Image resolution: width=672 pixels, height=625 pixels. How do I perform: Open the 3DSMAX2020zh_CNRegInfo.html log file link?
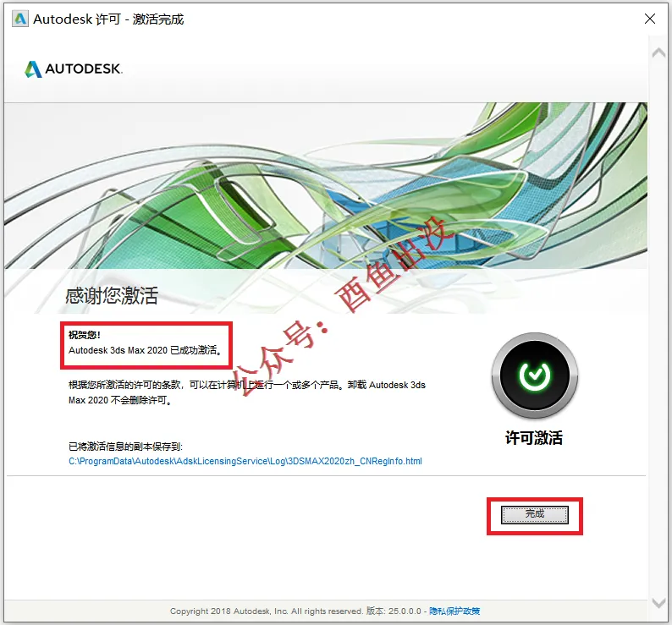point(245,462)
